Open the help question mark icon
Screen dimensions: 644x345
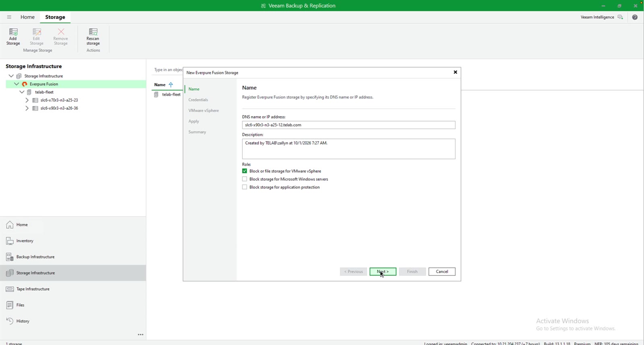[x=635, y=17]
